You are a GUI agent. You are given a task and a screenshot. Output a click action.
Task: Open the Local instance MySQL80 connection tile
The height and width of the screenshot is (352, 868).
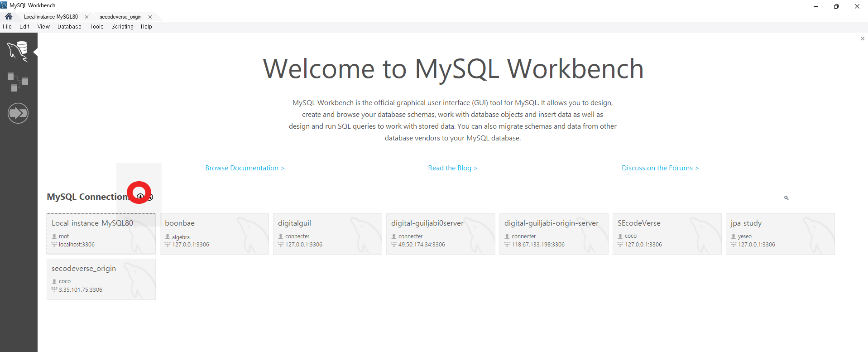(101, 234)
